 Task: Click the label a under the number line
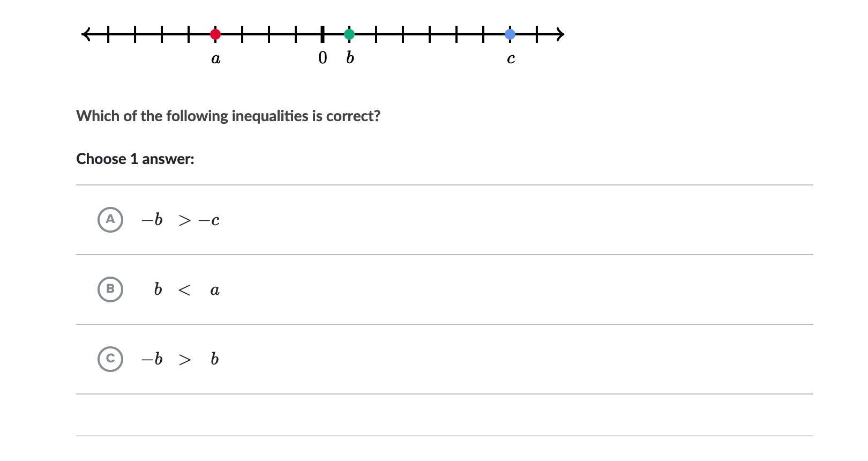pos(215,58)
